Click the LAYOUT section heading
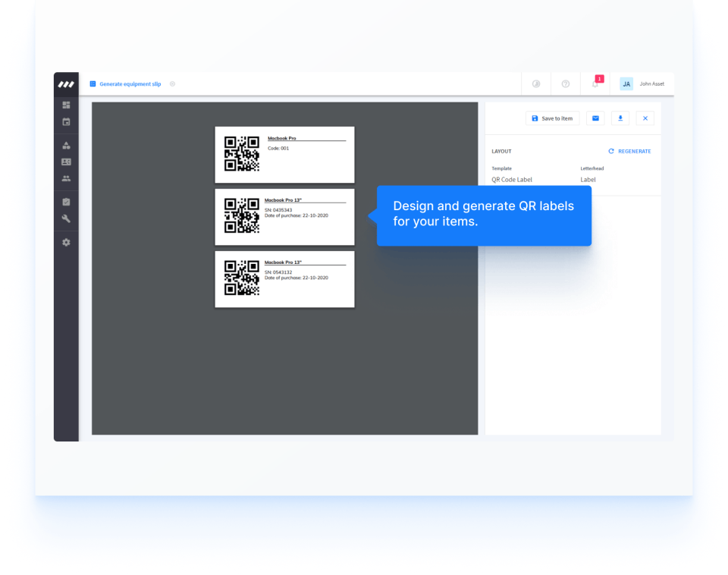The height and width of the screenshot is (575, 728). [x=501, y=152]
